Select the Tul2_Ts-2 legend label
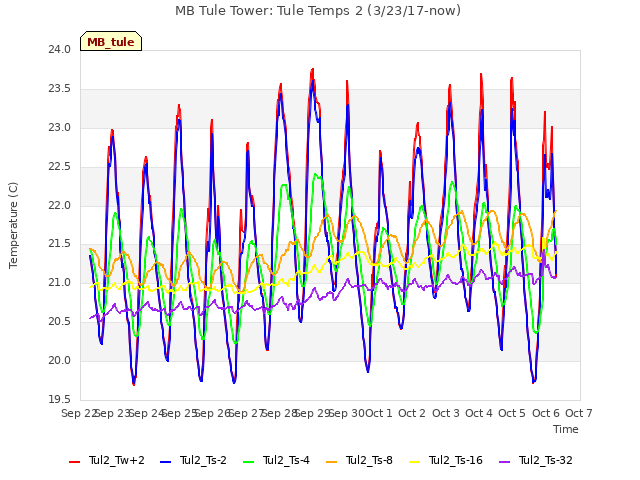 tap(203, 460)
